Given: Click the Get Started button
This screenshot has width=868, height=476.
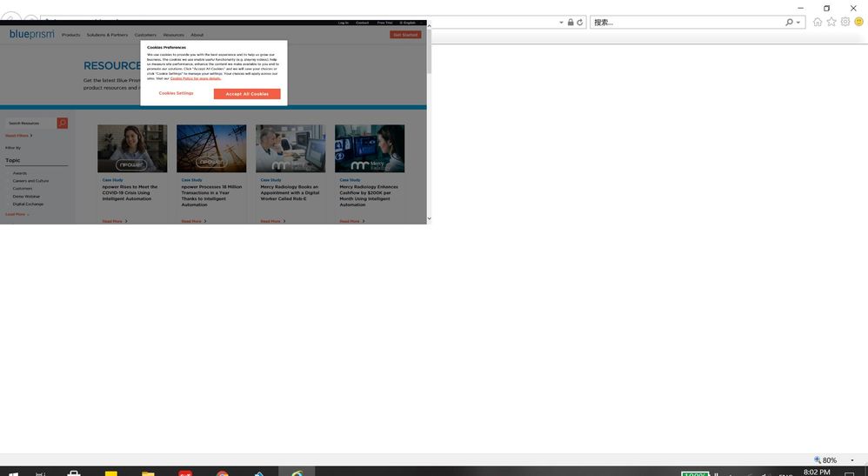Looking at the screenshot, I should click(x=405, y=34).
